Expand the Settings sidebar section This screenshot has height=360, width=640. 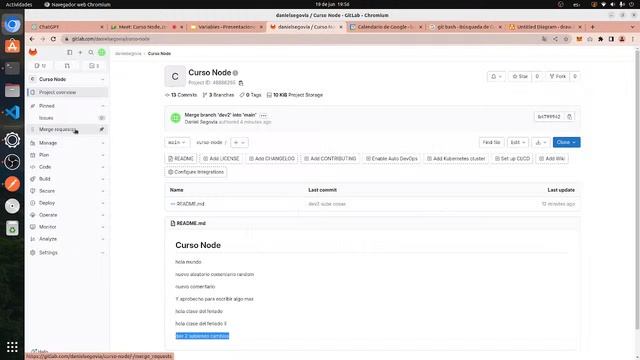tap(67, 253)
